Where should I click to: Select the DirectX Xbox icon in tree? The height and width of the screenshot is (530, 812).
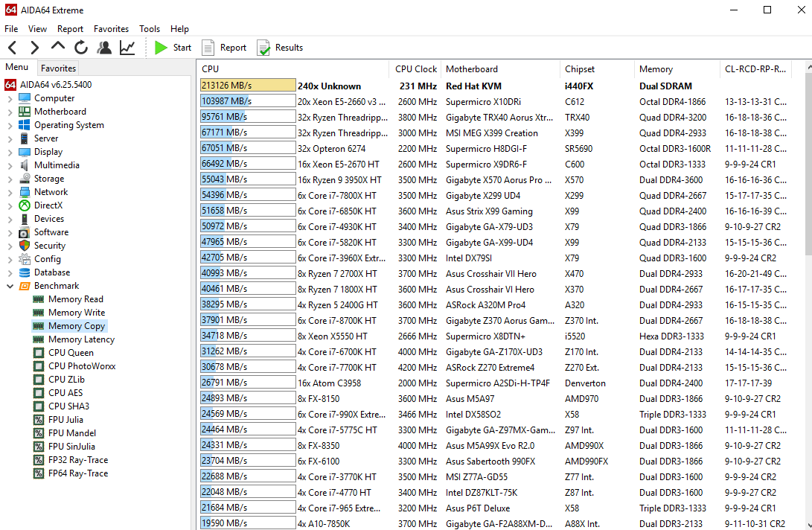[25, 205]
